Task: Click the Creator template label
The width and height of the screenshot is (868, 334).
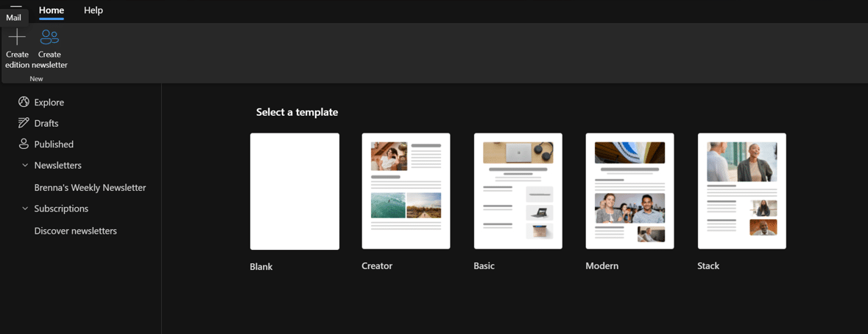Action: [x=377, y=265]
